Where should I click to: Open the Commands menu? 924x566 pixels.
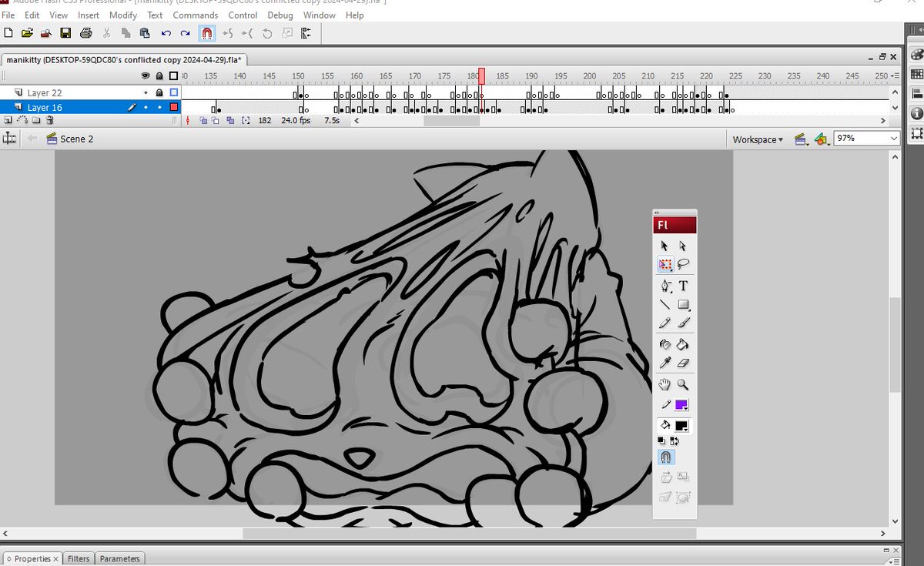pyautogui.click(x=196, y=15)
